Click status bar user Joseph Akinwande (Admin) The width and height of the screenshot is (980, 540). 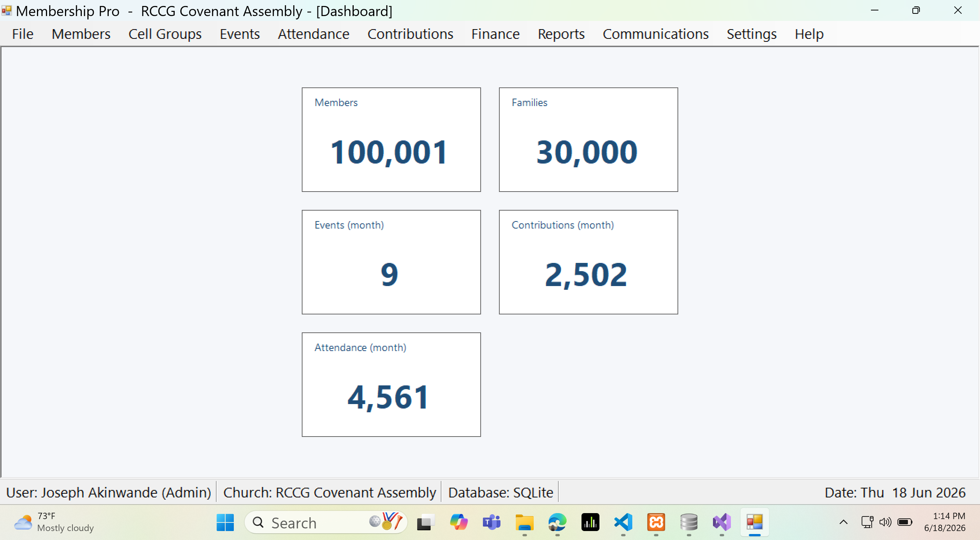[x=108, y=492]
